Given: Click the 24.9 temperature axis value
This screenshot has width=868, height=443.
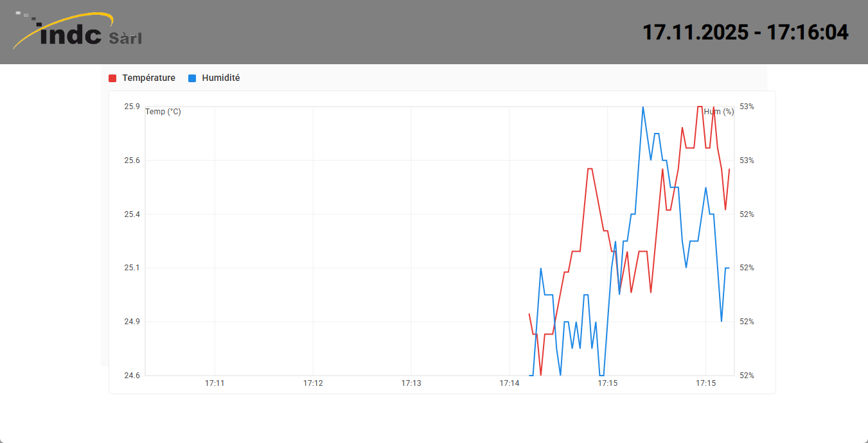Looking at the screenshot, I should point(132,322).
